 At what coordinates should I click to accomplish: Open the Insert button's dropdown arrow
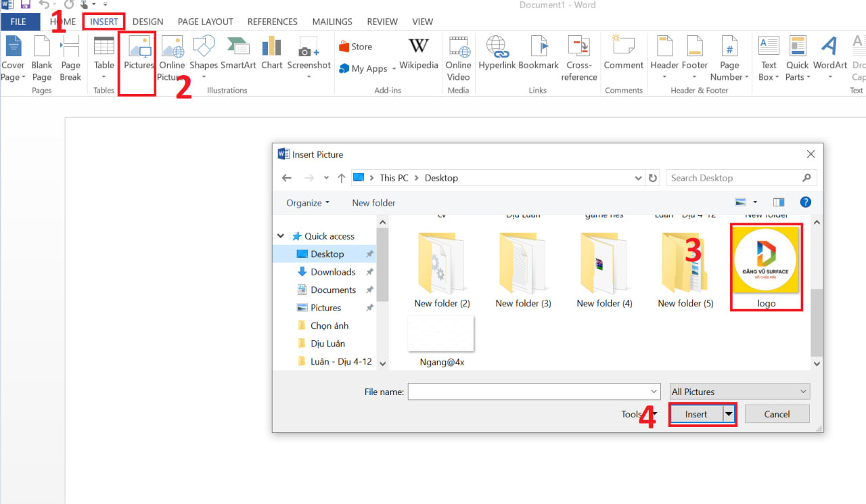coord(729,414)
